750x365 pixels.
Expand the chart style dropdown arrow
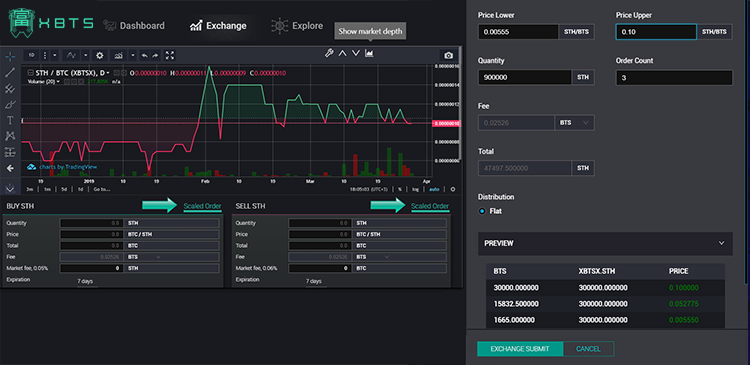coord(86,55)
